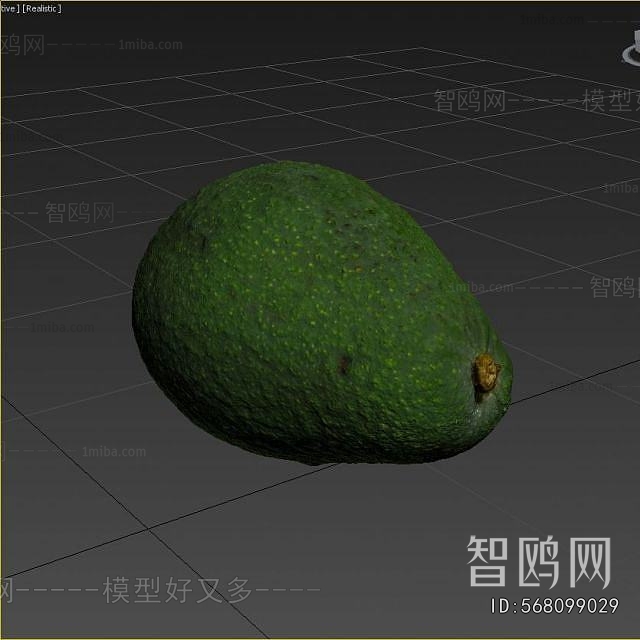Open the [Realistic] viewport shading menu
Viewport: 640px width, 640px height.
(42, 9)
